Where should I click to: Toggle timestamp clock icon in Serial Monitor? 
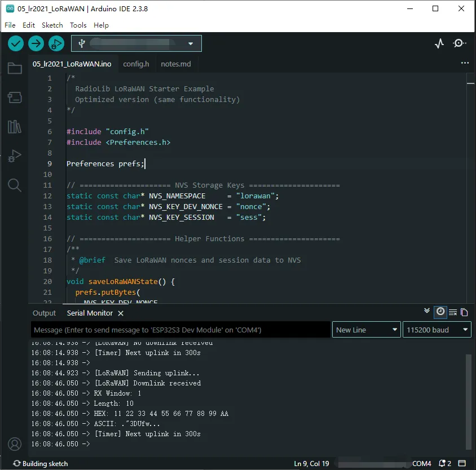(440, 312)
